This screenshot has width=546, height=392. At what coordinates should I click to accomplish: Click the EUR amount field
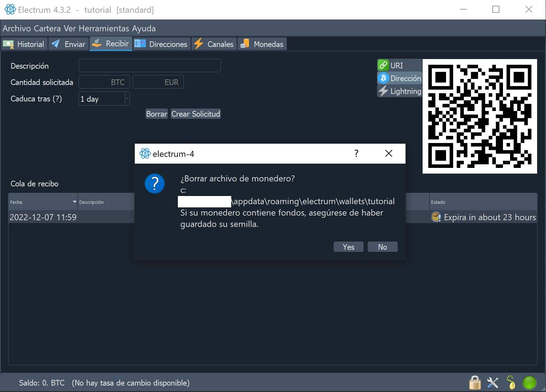coord(158,82)
